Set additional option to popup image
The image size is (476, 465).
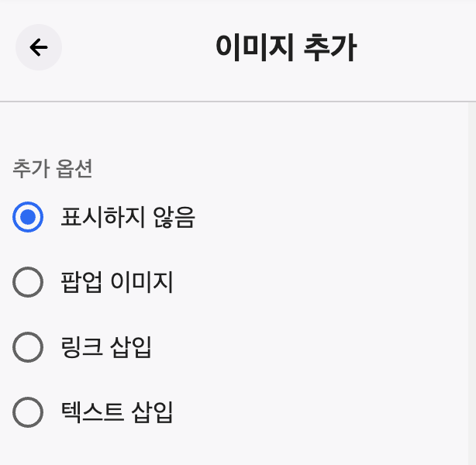tap(28, 282)
